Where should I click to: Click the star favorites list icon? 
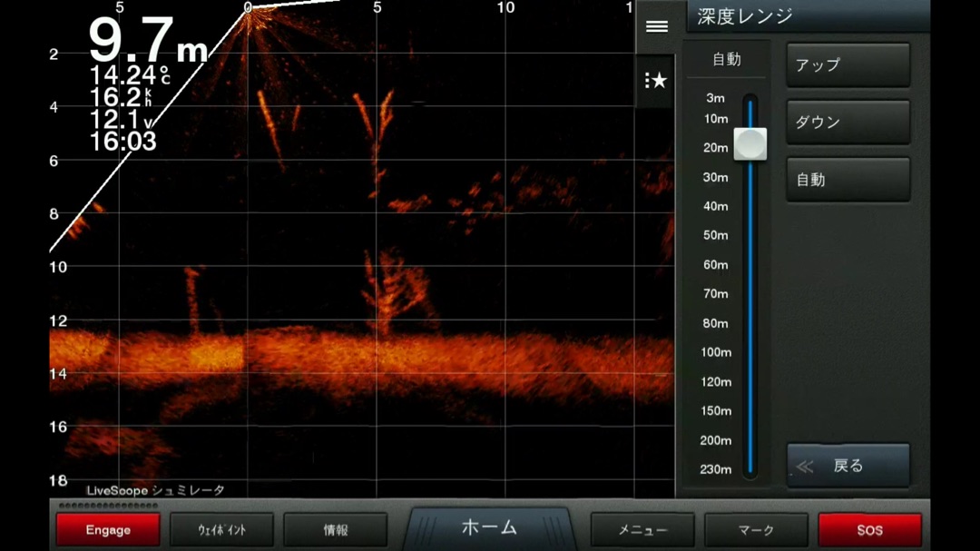tap(656, 81)
